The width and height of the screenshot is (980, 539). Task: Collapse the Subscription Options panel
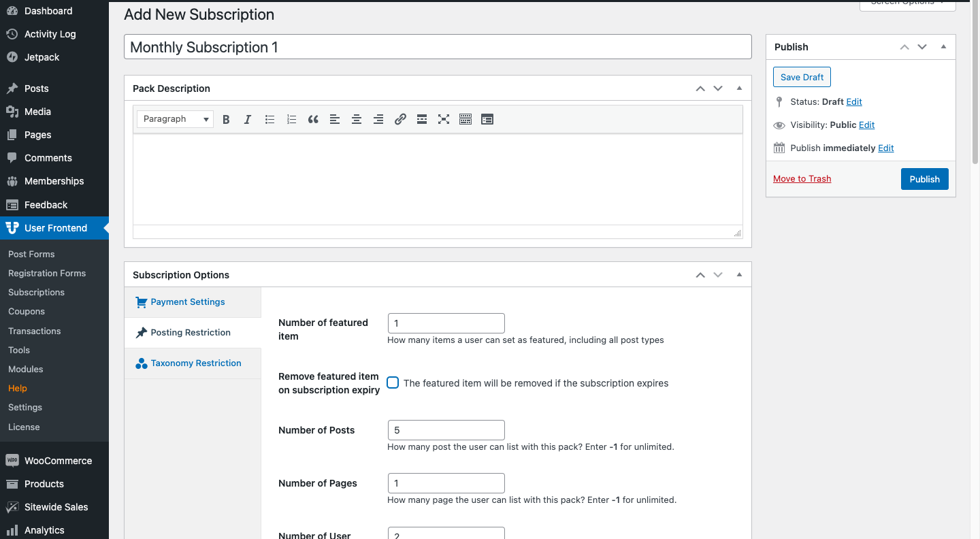739,274
